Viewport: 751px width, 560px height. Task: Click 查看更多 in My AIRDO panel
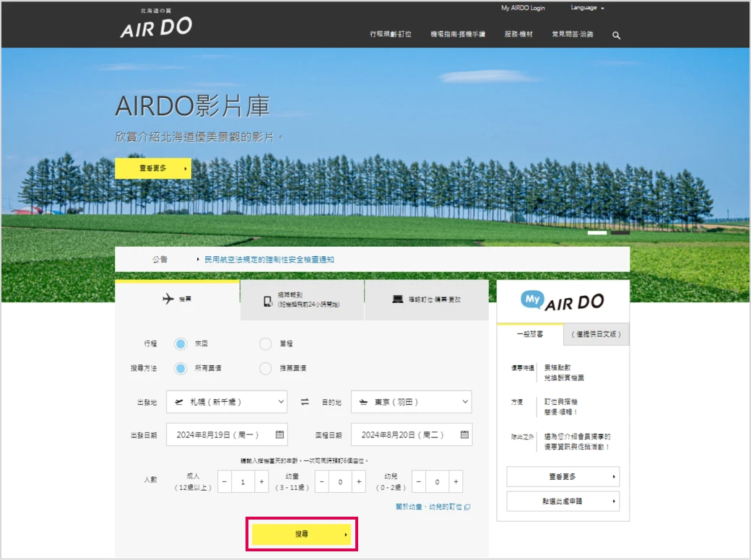[x=563, y=477]
